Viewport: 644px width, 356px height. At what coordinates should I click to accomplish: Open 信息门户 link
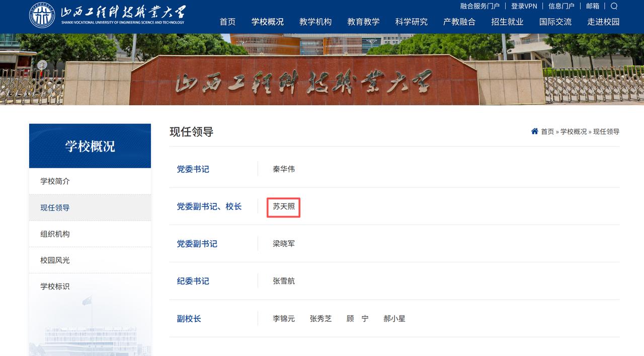[561, 6]
